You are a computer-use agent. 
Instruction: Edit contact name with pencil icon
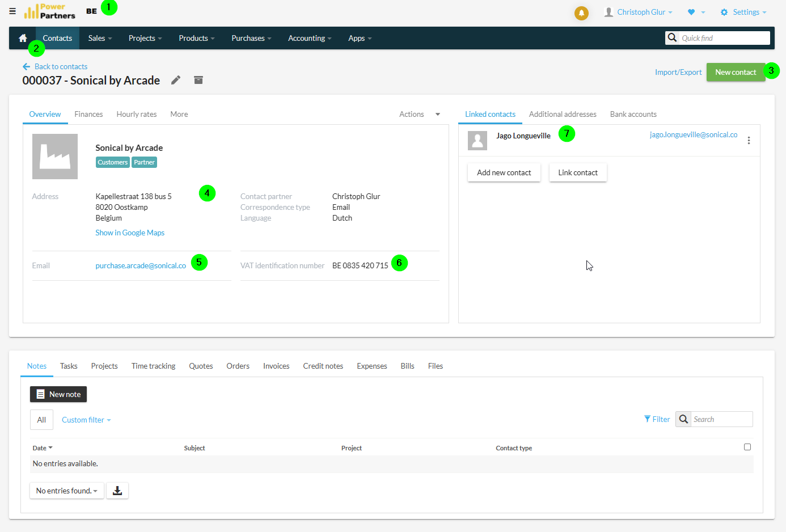(176, 80)
